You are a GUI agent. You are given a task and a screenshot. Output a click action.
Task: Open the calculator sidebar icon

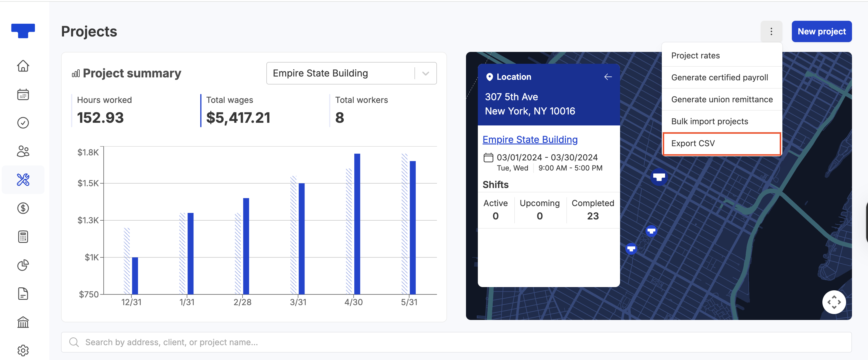[23, 237]
